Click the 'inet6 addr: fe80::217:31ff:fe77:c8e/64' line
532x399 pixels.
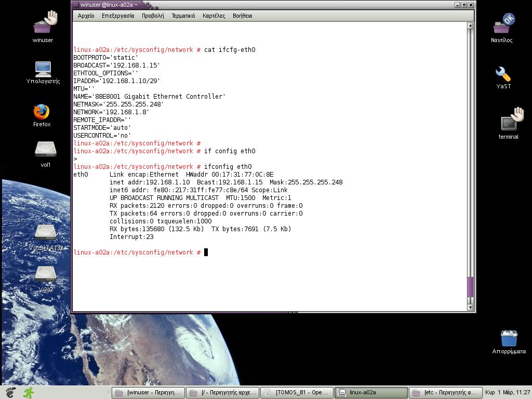[198, 190]
